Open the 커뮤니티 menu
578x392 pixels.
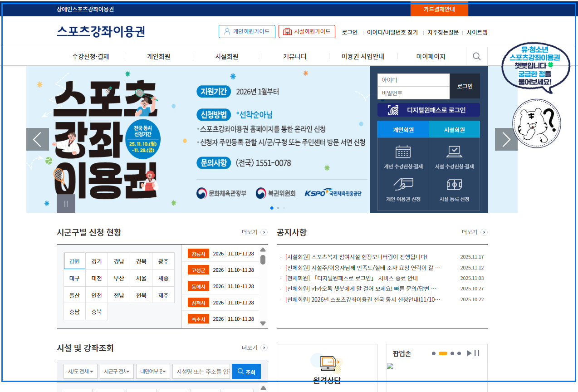295,56
